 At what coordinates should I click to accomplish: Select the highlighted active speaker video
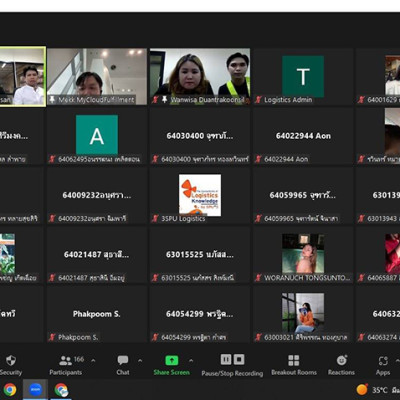click(23, 76)
